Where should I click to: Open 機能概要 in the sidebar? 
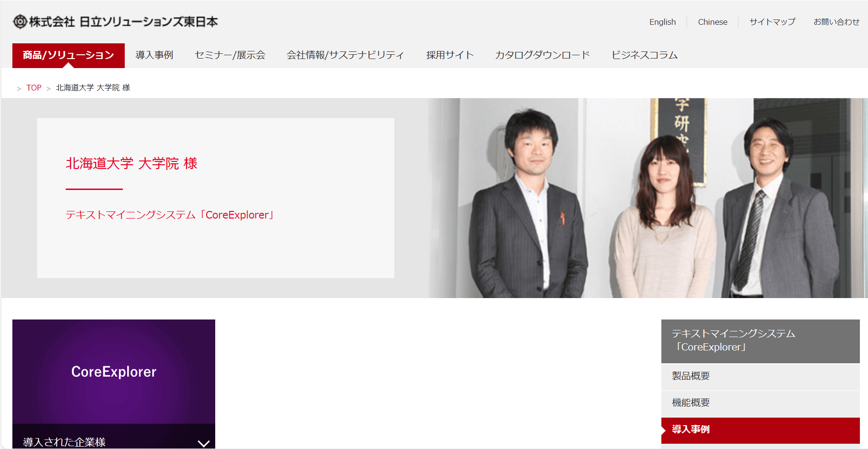pos(760,403)
